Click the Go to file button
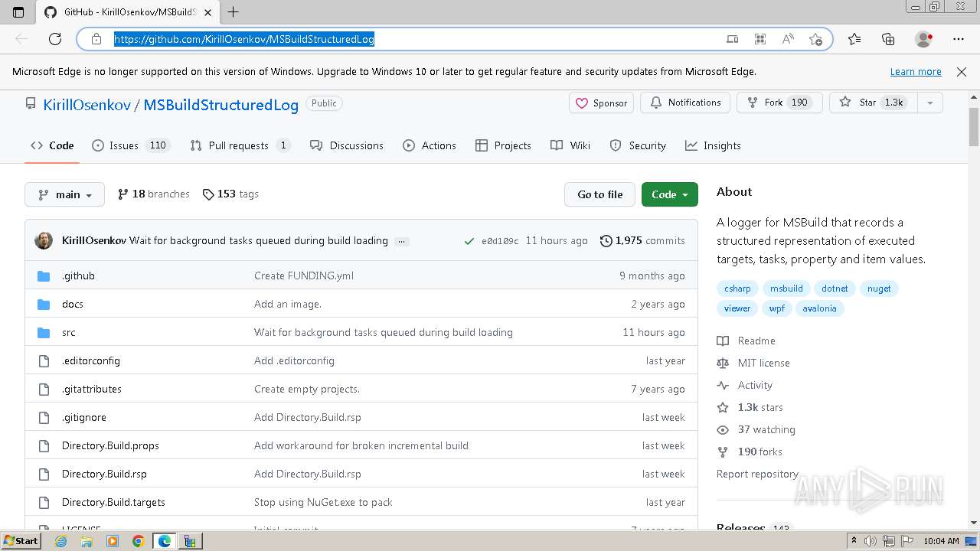 tap(599, 194)
